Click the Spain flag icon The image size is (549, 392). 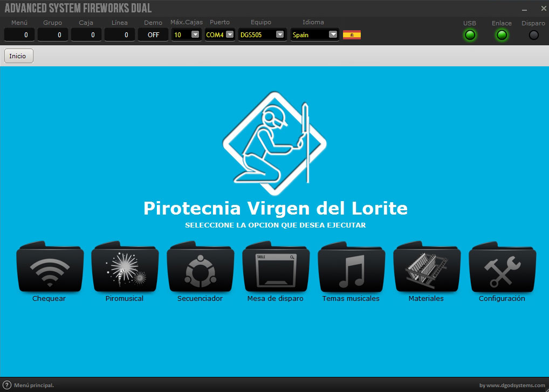click(x=352, y=35)
